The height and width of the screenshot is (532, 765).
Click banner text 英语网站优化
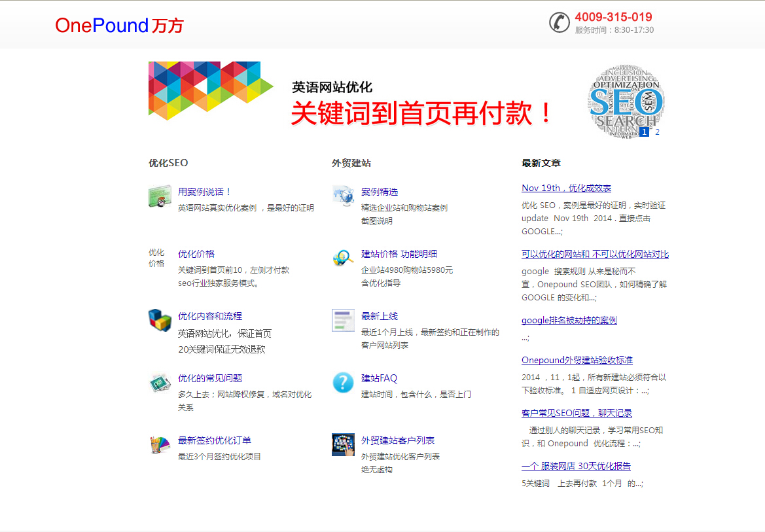[x=332, y=88]
